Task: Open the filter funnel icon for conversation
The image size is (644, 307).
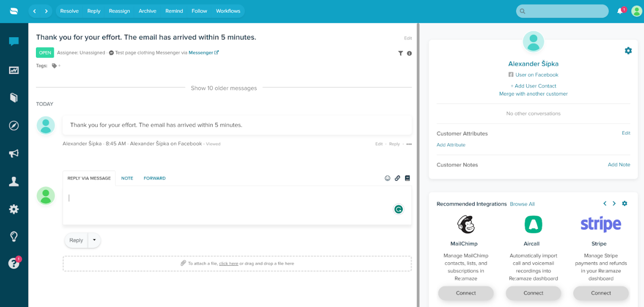Action: tap(401, 53)
